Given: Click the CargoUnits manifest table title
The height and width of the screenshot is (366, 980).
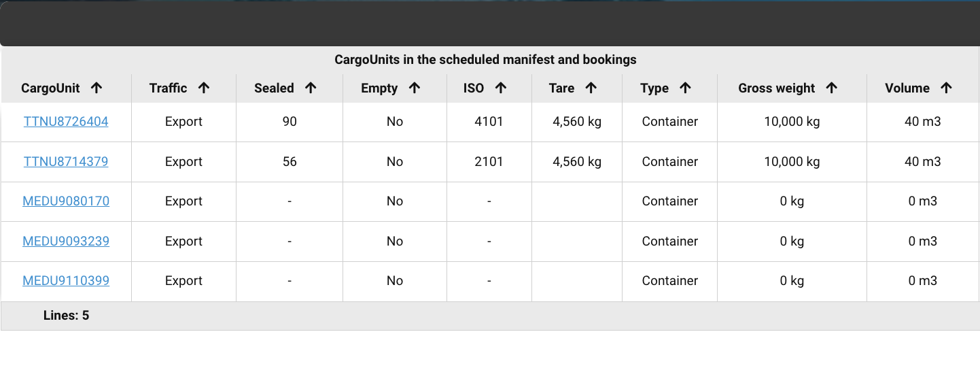Looking at the screenshot, I should [485, 60].
